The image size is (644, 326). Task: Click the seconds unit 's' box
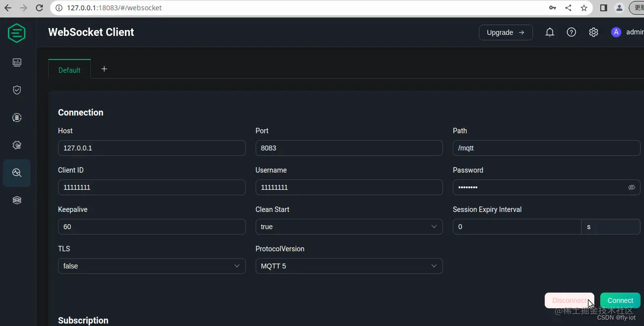point(611,227)
